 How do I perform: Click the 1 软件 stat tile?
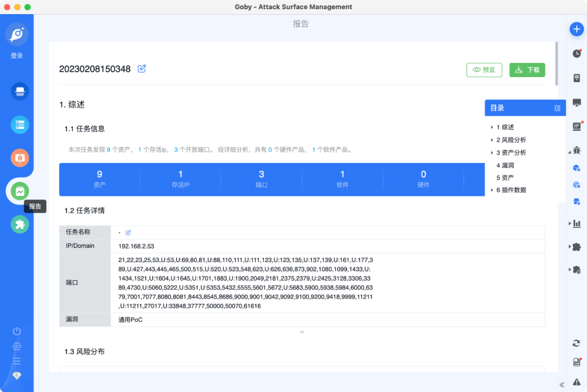[x=342, y=179]
